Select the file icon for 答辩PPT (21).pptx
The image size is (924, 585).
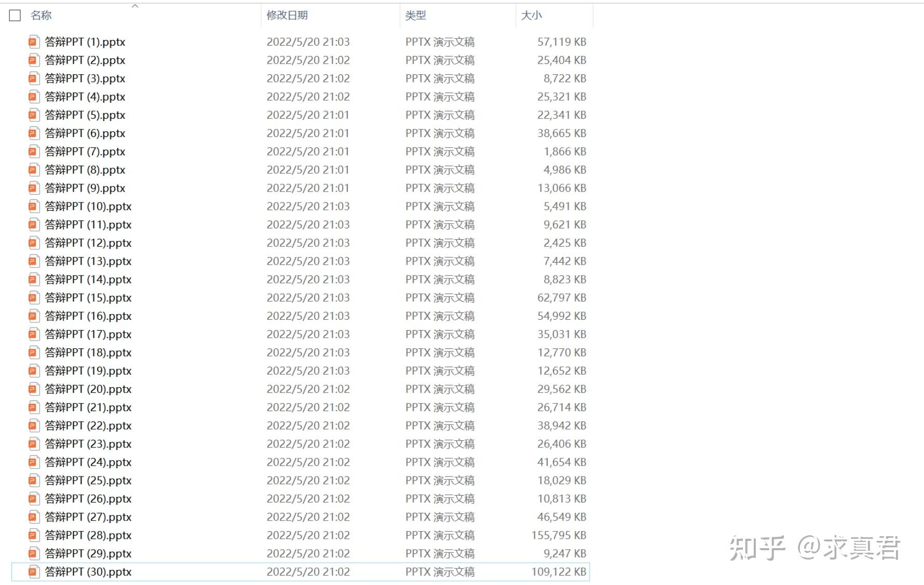34,407
